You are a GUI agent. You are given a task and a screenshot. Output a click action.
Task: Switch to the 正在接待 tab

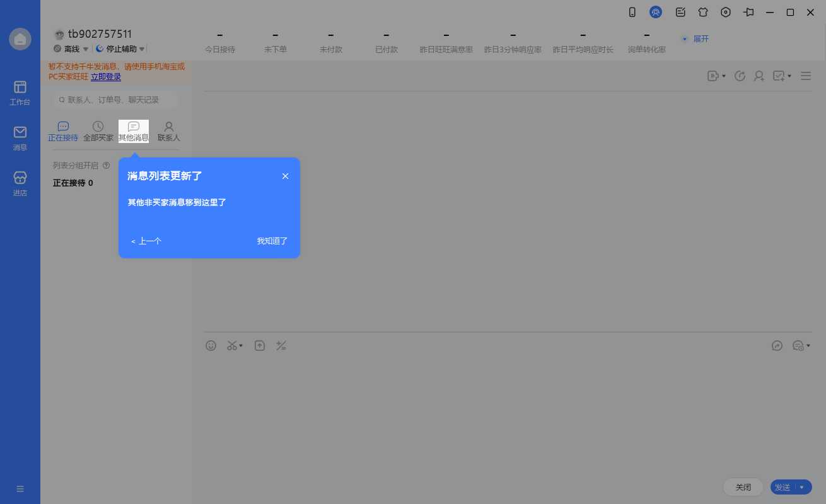coord(63,132)
